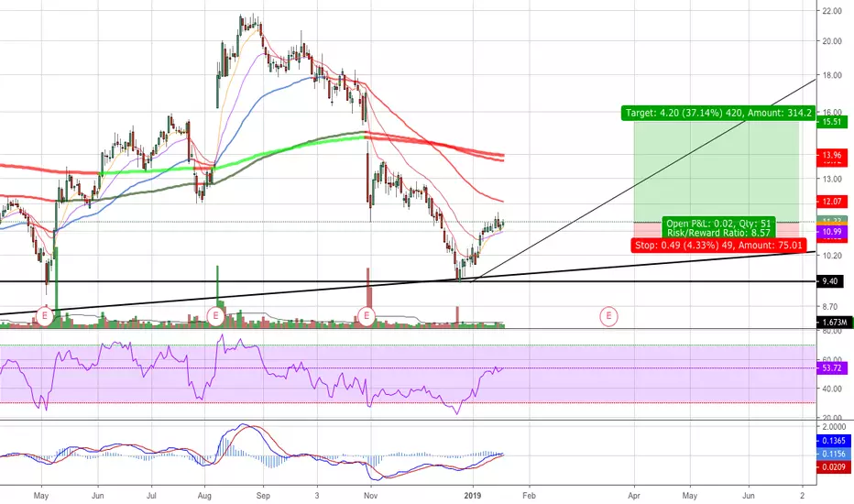The width and height of the screenshot is (854, 504).
Task: Click the earnings E marker near Aug
Action: coord(215,315)
